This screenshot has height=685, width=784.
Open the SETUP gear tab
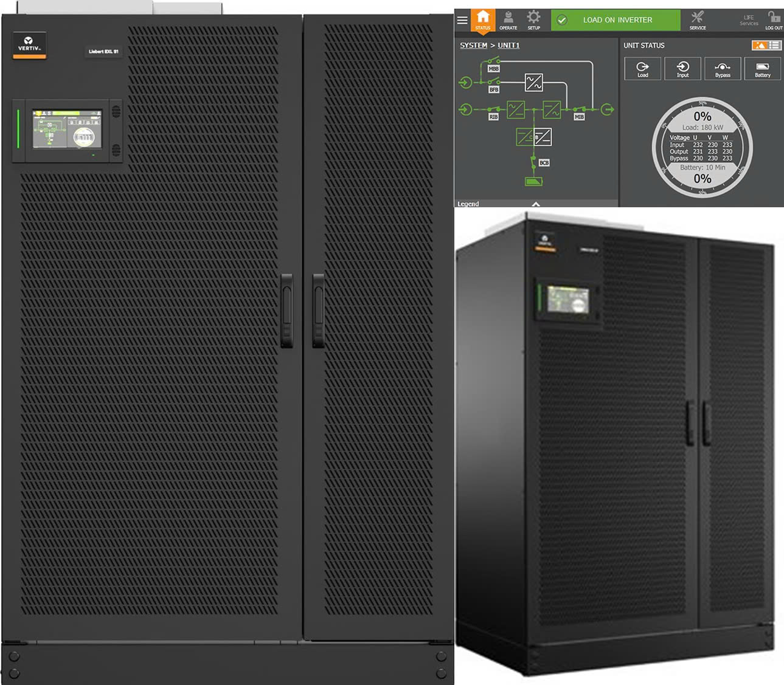pos(533,20)
